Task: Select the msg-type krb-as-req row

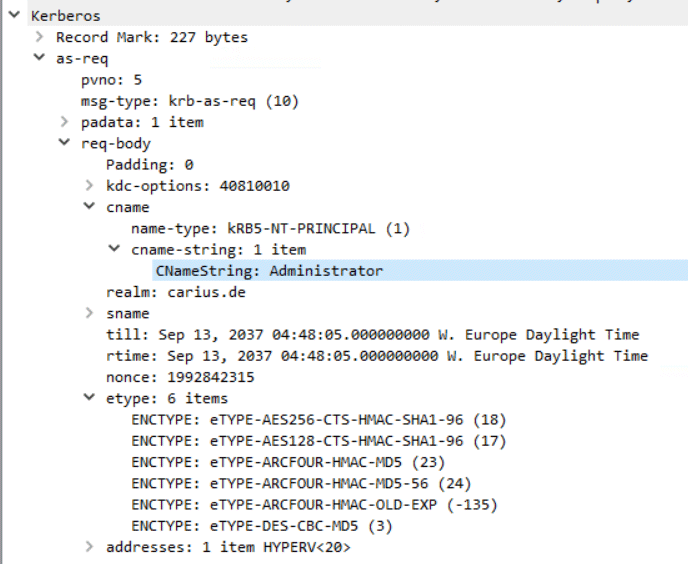Action: 190,101
